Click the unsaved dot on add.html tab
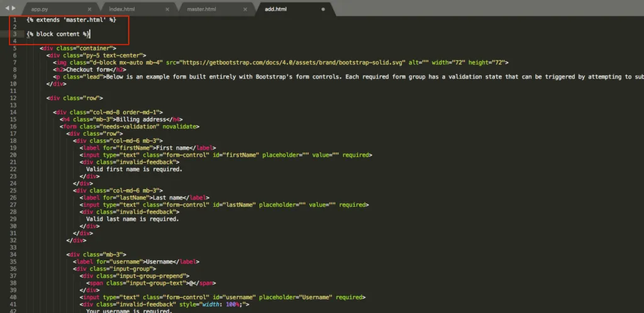The height and width of the screenshot is (313, 644). click(323, 9)
